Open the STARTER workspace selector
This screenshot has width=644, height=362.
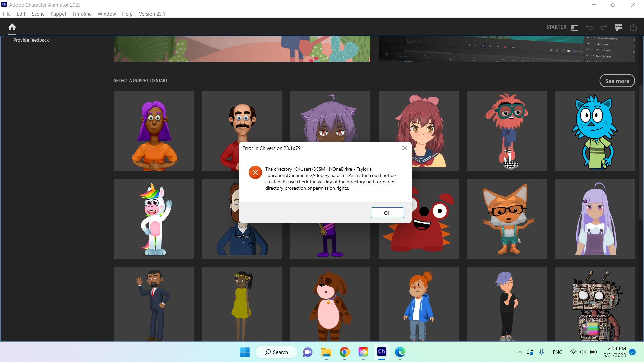[x=556, y=27]
